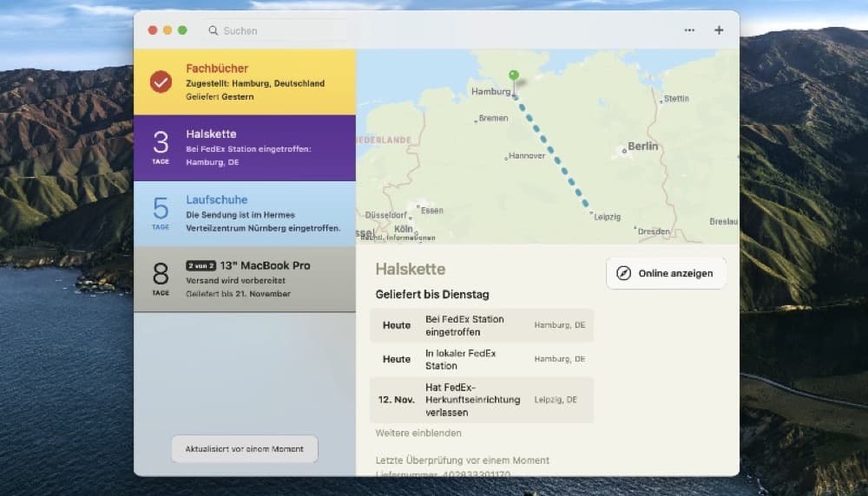
Task: Open the three-dot more options menu
Action: [689, 30]
